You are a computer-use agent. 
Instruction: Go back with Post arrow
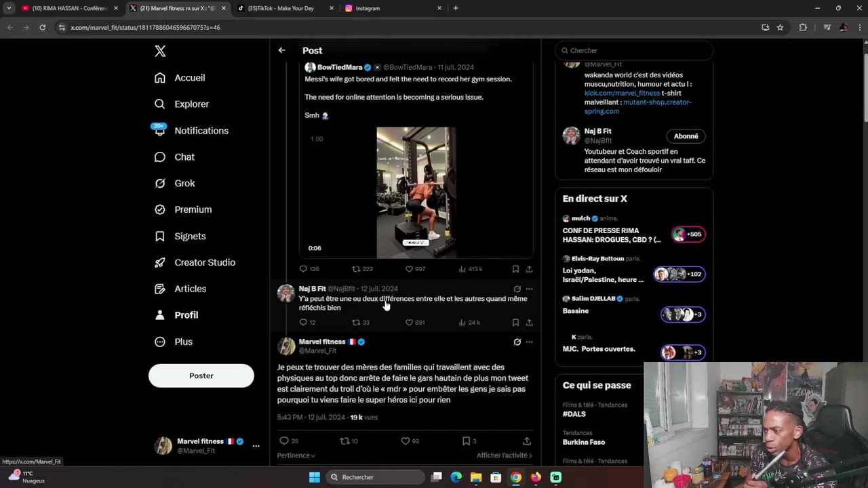click(281, 50)
